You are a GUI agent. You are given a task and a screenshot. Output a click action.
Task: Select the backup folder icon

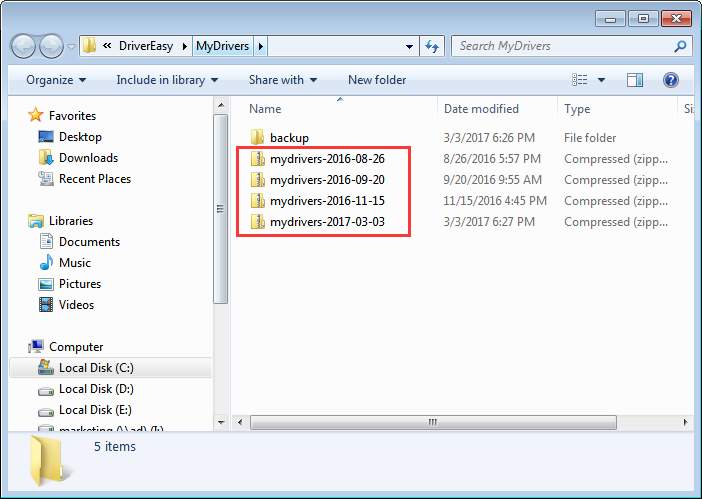click(x=257, y=137)
